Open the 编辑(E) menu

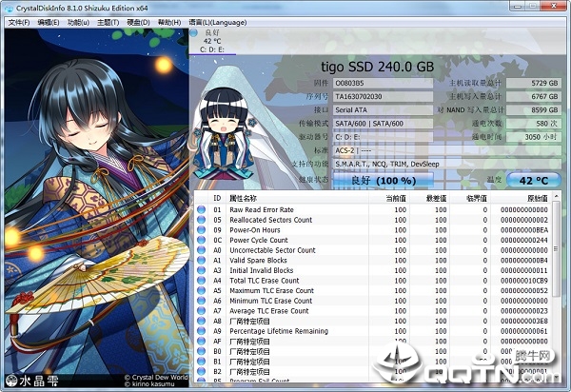point(49,23)
